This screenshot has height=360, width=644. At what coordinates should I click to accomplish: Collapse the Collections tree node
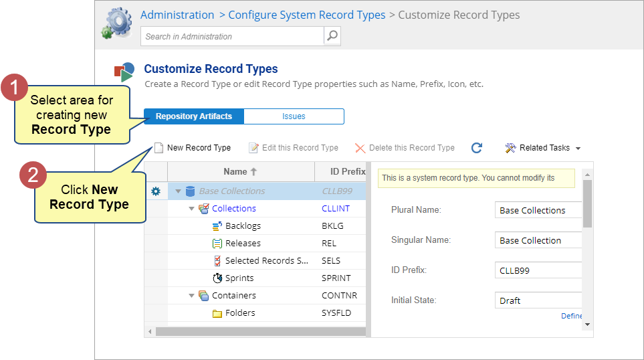(191, 209)
